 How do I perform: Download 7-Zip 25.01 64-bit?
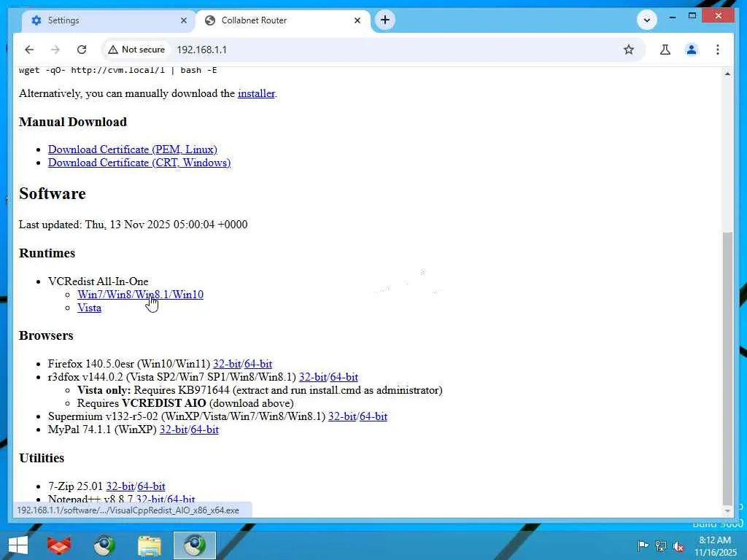(x=152, y=486)
